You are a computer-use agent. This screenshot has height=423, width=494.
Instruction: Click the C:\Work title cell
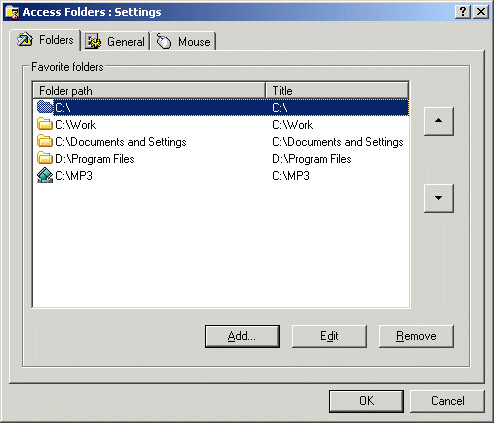point(293,125)
